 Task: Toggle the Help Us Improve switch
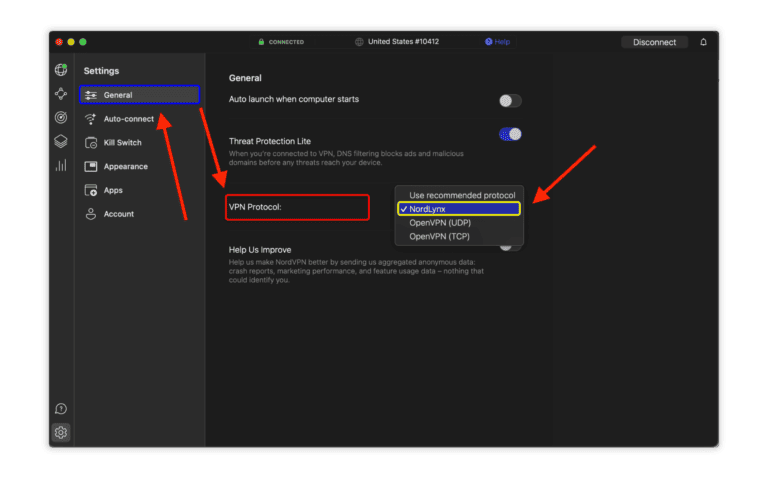(510, 246)
